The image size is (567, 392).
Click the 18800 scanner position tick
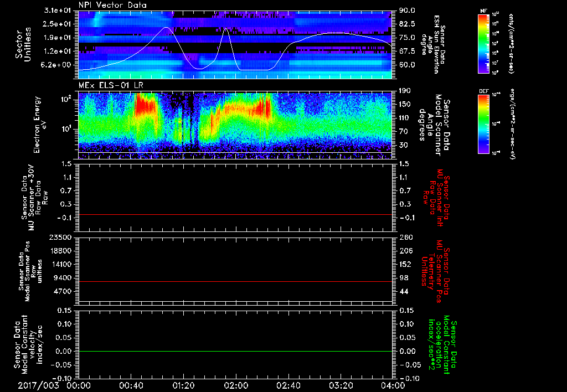[x=60, y=251]
